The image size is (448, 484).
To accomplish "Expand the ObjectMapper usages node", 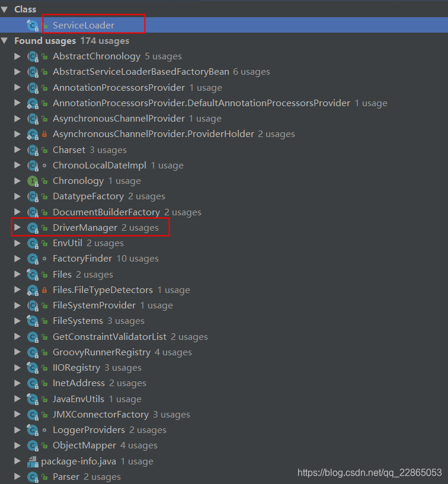I will (x=17, y=445).
